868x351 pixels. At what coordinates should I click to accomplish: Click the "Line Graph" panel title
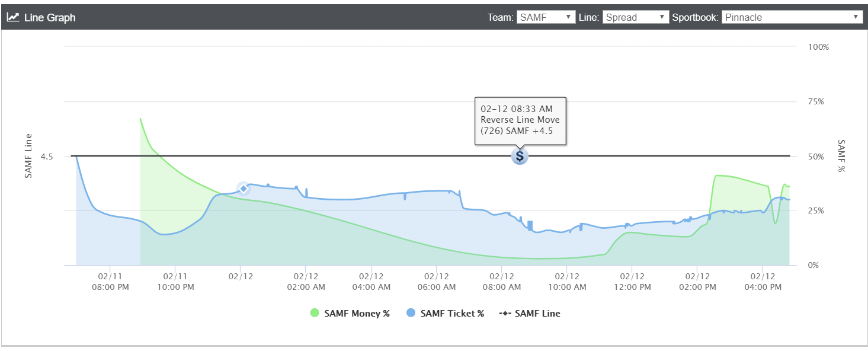coord(50,18)
